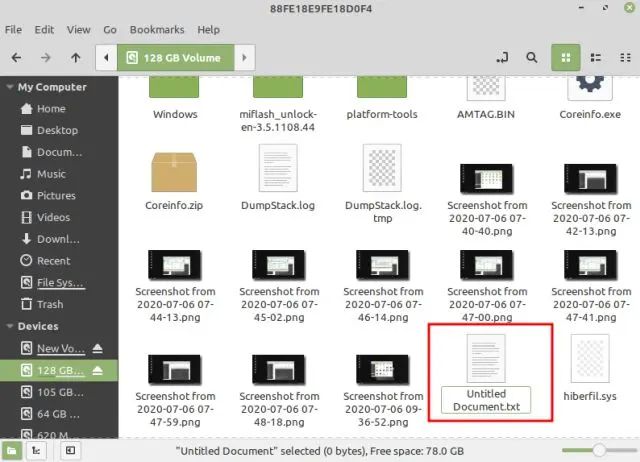
Task: Switch to icon view
Action: point(565,58)
